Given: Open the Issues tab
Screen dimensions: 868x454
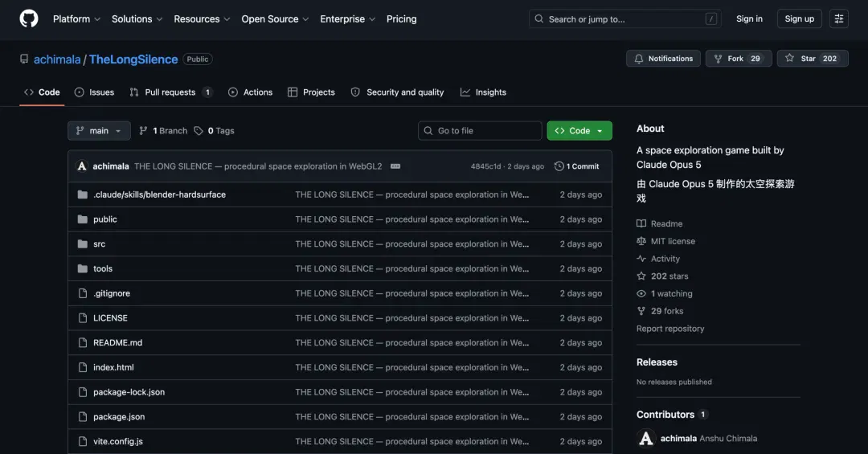Looking at the screenshot, I should 94,92.
